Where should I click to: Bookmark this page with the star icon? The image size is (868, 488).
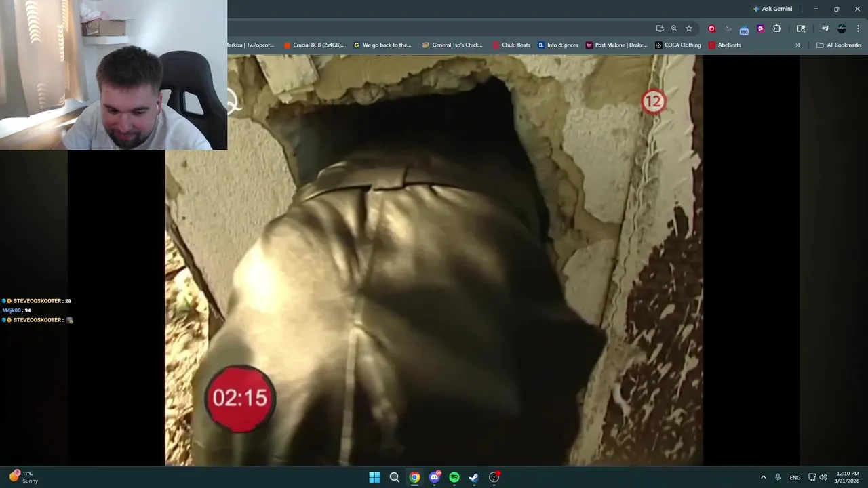pos(689,28)
